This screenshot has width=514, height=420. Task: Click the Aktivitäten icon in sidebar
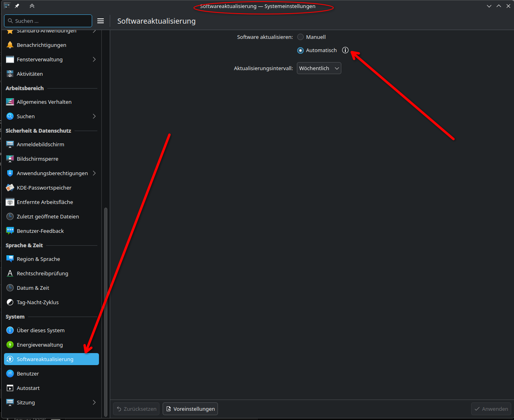[x=10, y=74]
